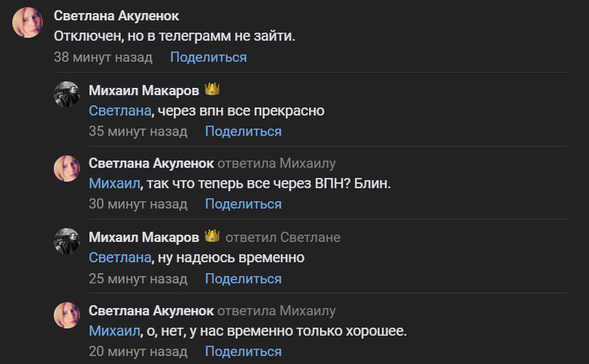
Task: Select the Светлана mention before "ну надеюсь временно"
Action: tap(120, 258)
